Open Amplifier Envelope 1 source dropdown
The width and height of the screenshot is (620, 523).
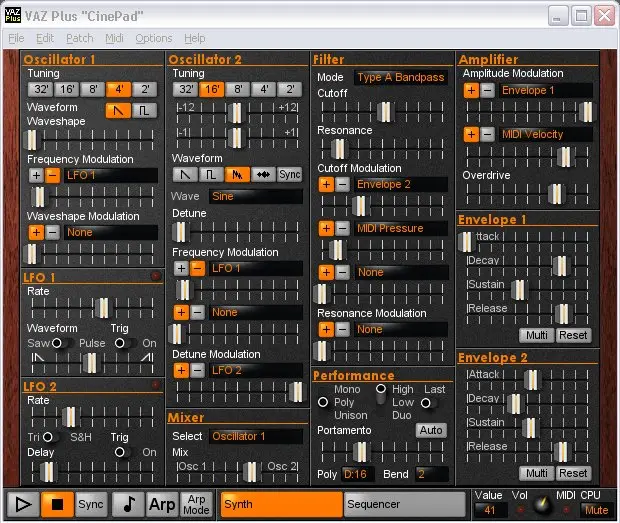pyautogui.click(x=546, y=91)
